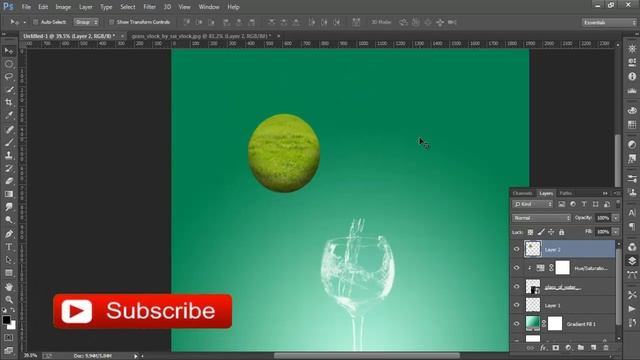The width and height of the screenshot is (640, 360).
Task: Click the Hue/Saturation layer mask thumbnail
Action: tap(562, 268)
